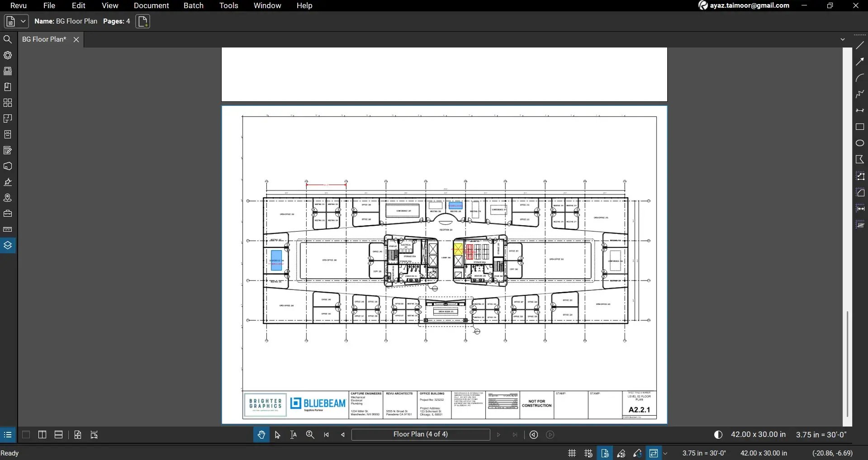
Task: Open the Reuse tool dropdown chevron
Action: point(666,453)
